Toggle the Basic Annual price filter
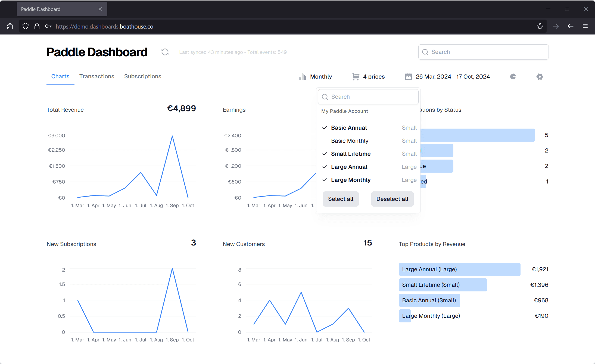The image size is (595, 364). pyautogui.click(x=348, y=127)
